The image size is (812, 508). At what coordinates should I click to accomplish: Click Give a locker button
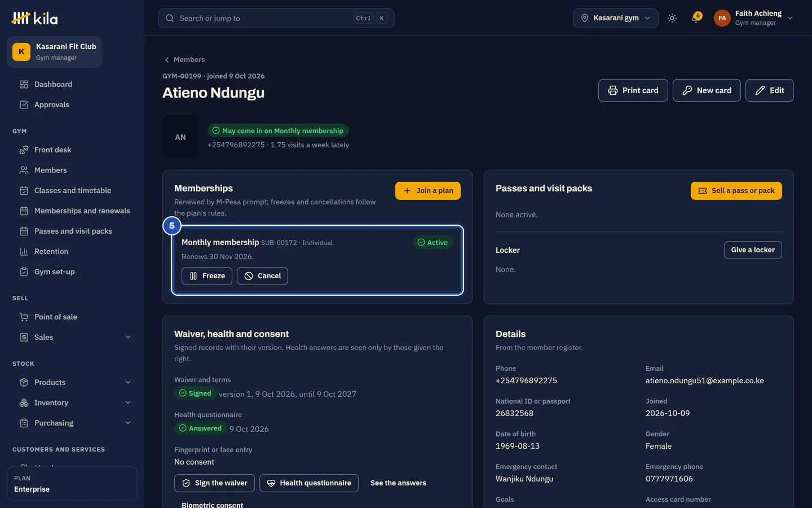click(753, 250)
